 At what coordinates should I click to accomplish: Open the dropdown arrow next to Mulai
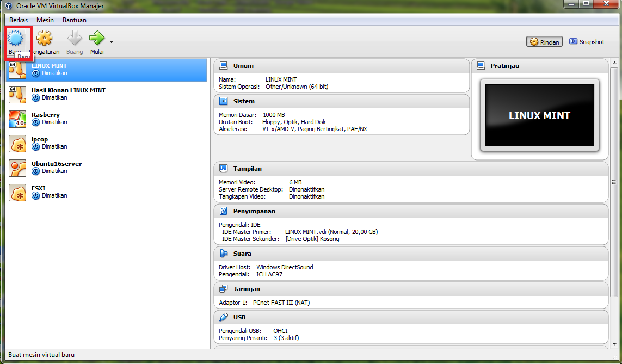click(x=111, y=42)
